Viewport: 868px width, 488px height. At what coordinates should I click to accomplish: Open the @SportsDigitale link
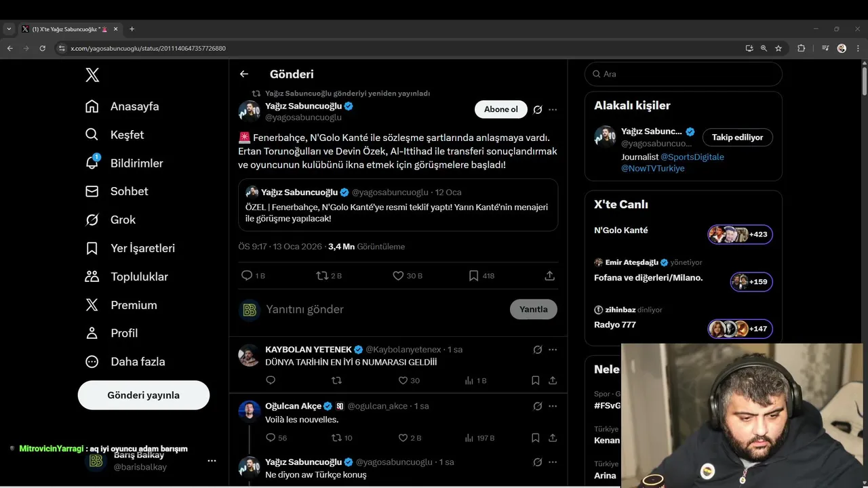click(x=692, y=157)
